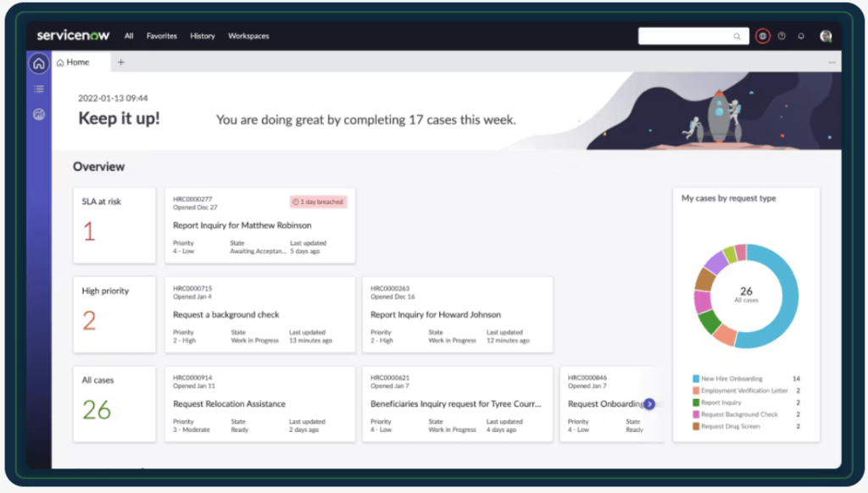The height and width of the screenshot is (493, 868).
Task: Click the ServiceNow logo
Action: pyautogui.click(x=73, y=36)
